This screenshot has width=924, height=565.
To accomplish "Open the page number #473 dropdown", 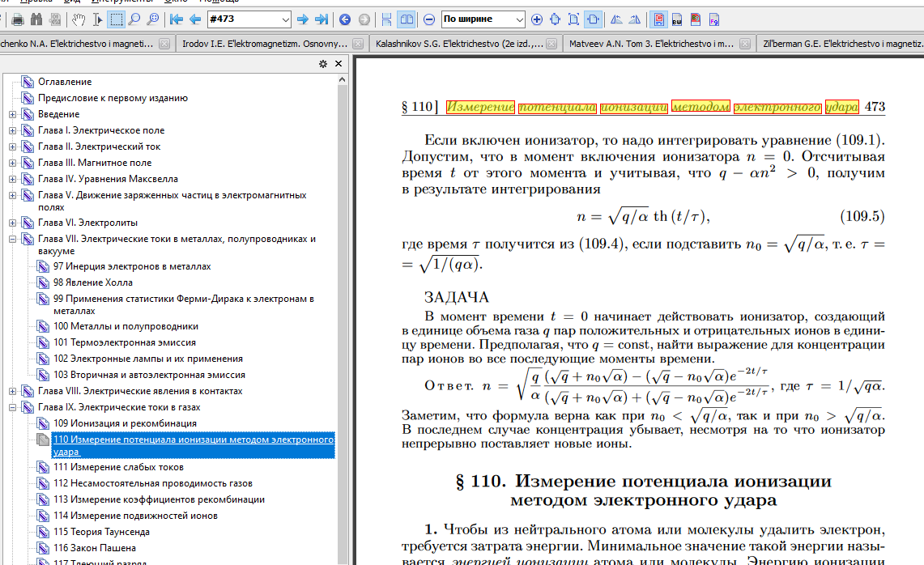I will point(286,19).
